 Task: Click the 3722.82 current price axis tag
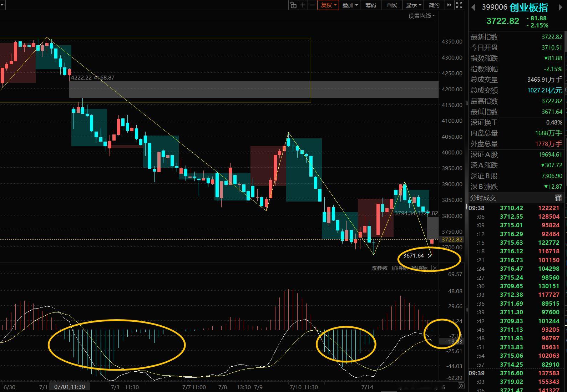(452, 239)
